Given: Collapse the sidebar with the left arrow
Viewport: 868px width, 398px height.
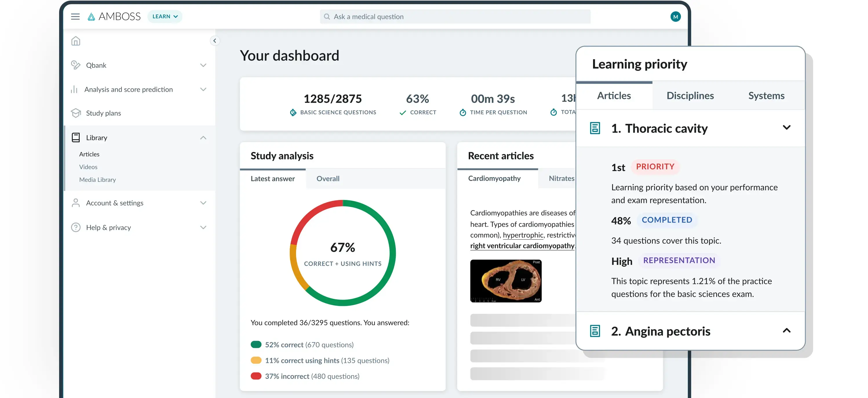Looking at the screenshot, I should [x=215, y=41].
